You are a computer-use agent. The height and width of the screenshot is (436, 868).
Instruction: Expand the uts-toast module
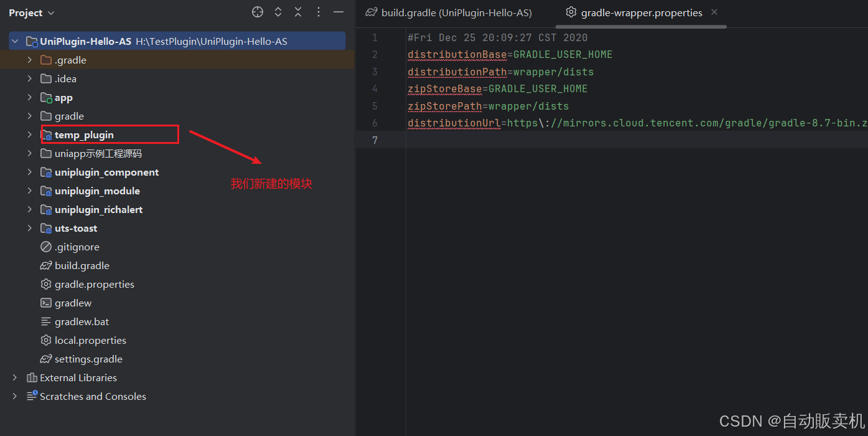29,228
